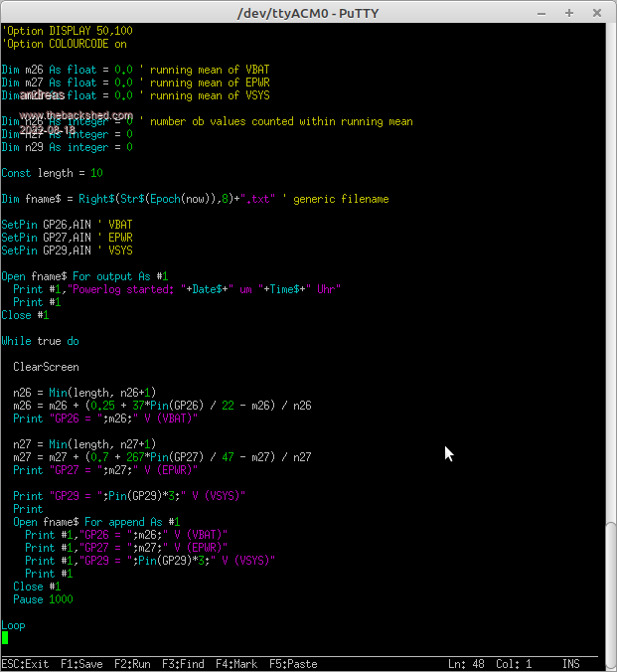The height and width of the screenshot is (672, 617).
Task: Click F2:Run in the status bar
Action: coord(133,664)
